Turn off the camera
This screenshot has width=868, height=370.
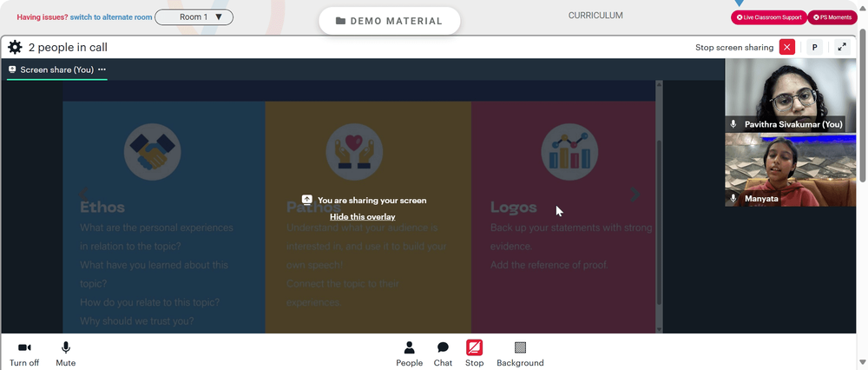coord(24,354)
